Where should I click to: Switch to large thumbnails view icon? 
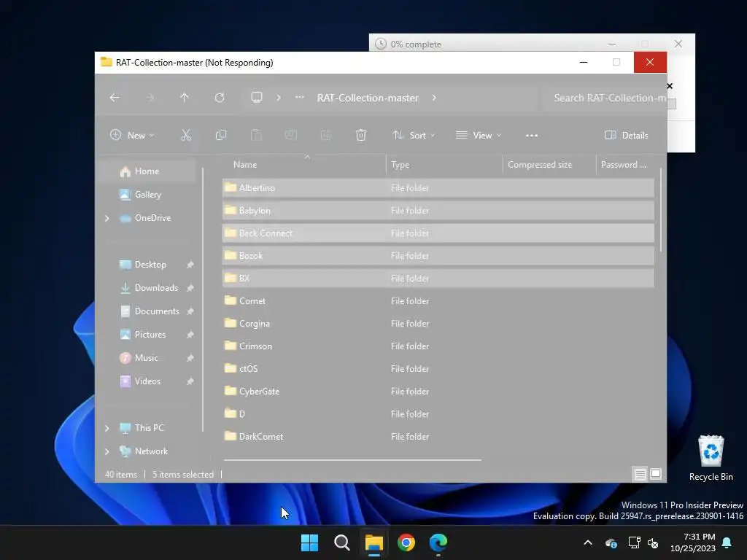[656, 474]
